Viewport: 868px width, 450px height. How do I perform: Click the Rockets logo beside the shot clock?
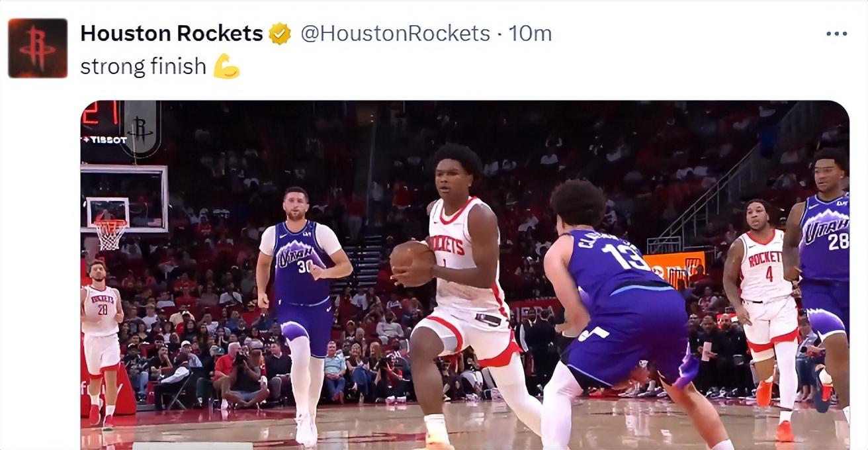(140, 129)
